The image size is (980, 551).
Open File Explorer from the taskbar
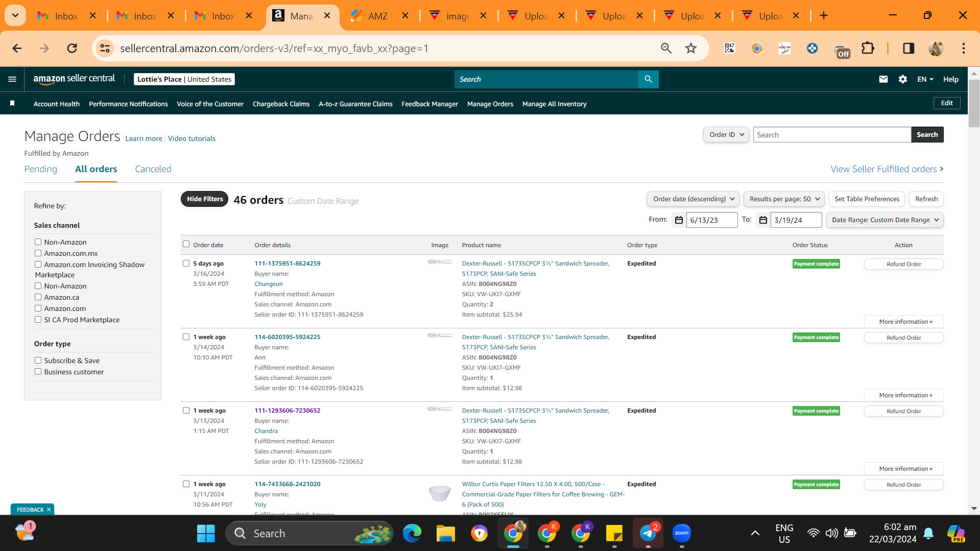coord(445,534)
